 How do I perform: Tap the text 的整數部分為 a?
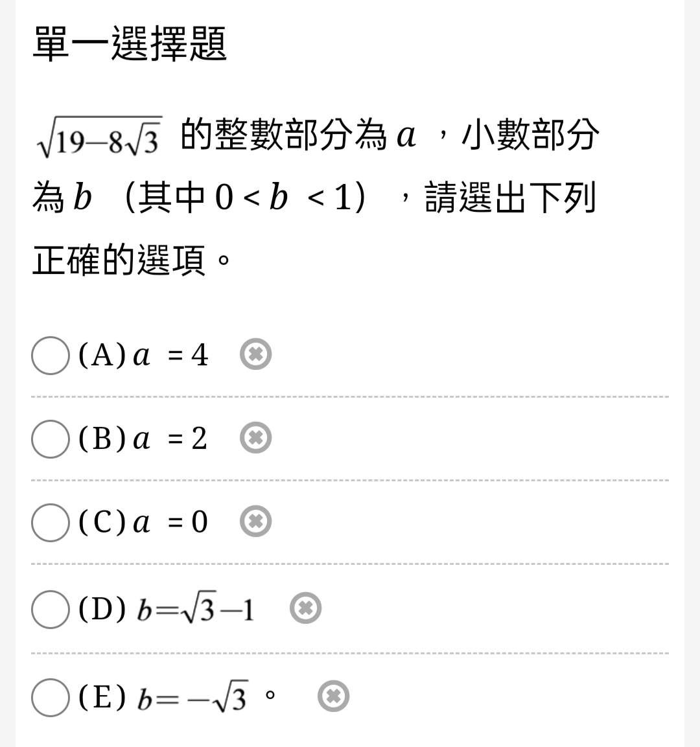point(298,134)
